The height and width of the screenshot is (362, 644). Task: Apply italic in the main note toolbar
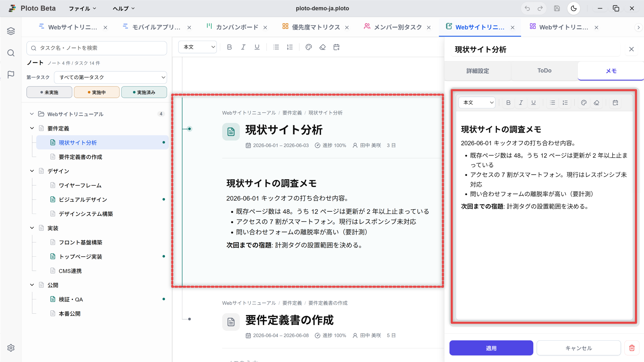tap(243, 47)
